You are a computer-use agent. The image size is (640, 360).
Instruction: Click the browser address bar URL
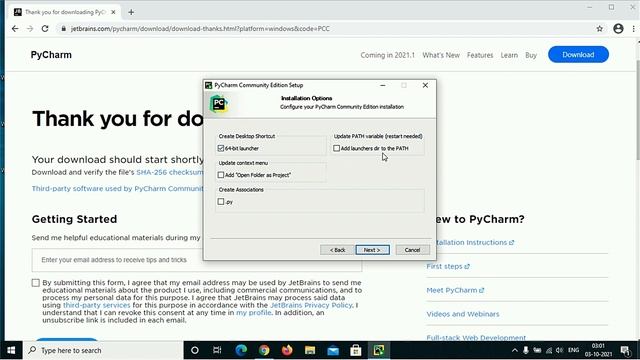click(x=200, y=29)
